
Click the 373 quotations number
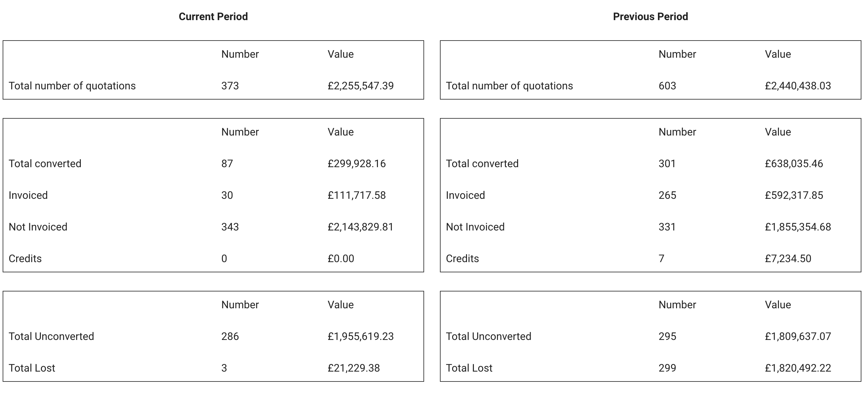[x=230, y=86]
